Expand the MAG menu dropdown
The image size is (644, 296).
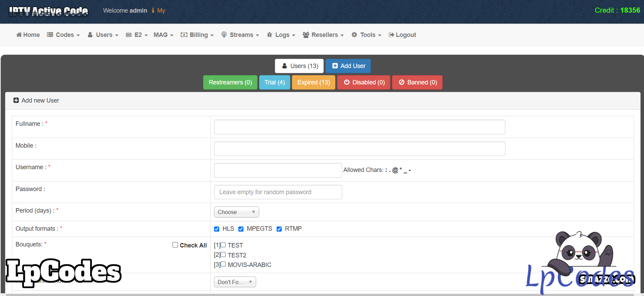[163, 35]
